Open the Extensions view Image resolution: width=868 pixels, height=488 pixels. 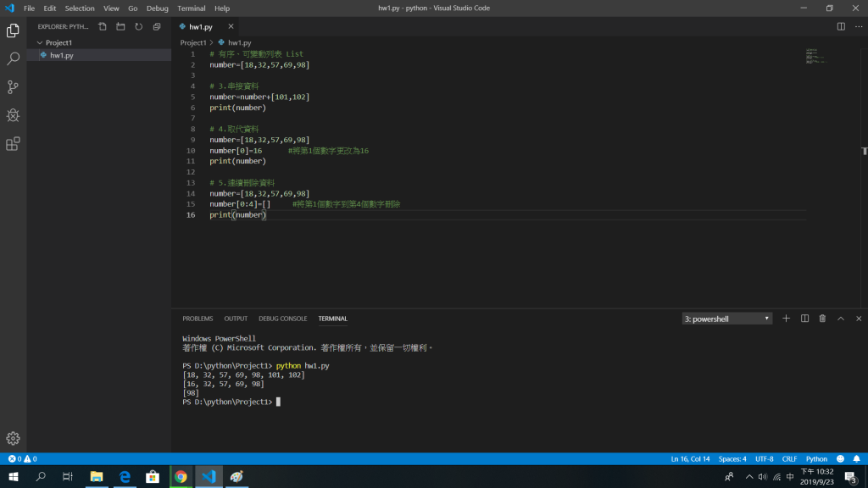tap(13, 144)
